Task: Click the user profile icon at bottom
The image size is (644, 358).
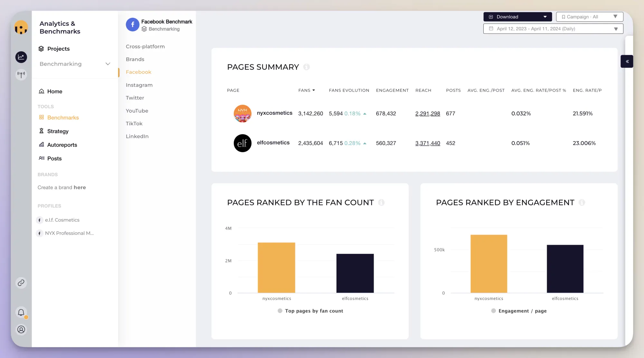Action: pos(21,329)
